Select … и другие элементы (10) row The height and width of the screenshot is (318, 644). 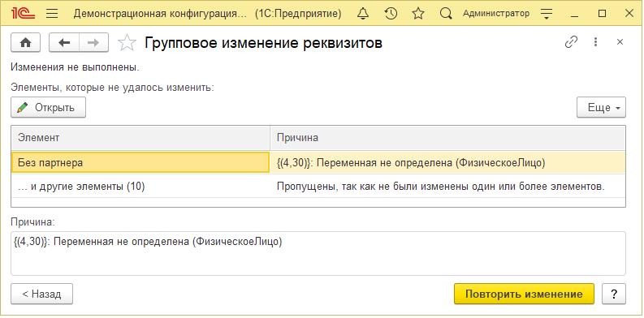pos(318,187)
